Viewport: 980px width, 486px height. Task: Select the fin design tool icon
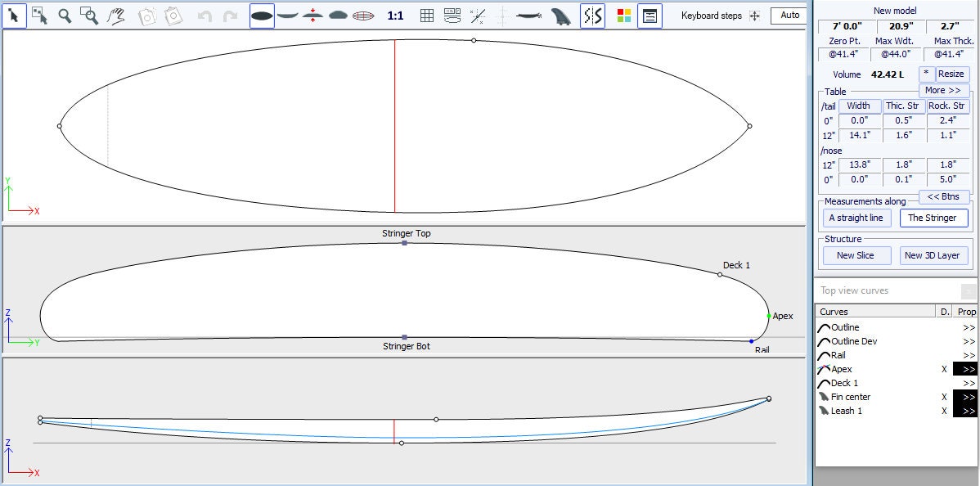[562, 15]
